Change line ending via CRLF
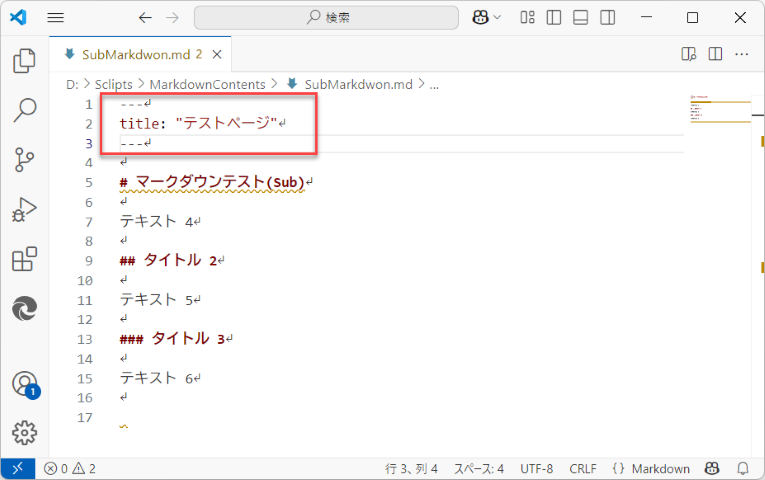765x480 pixels. pos(583,469)
